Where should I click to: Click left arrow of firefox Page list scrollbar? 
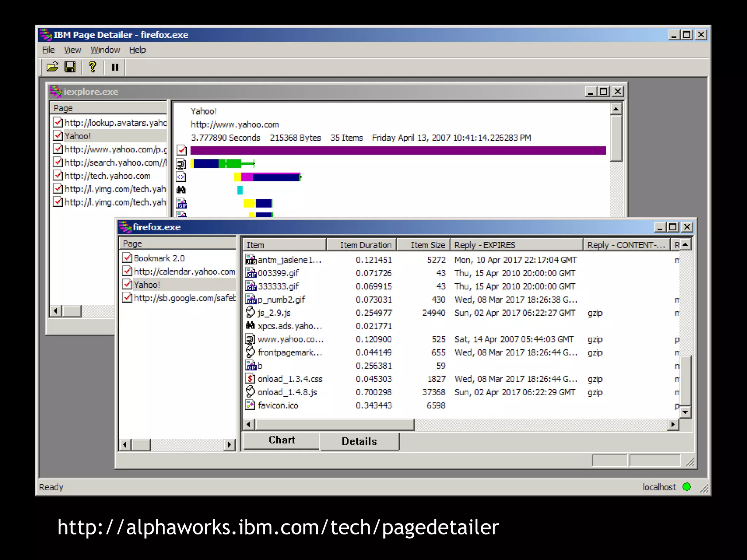125,445
